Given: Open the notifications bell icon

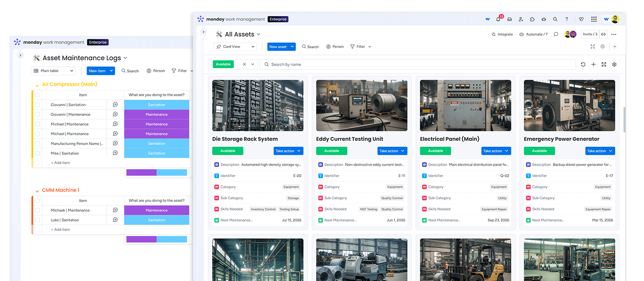Looking at the screenshot, I should tap(498, 19).
